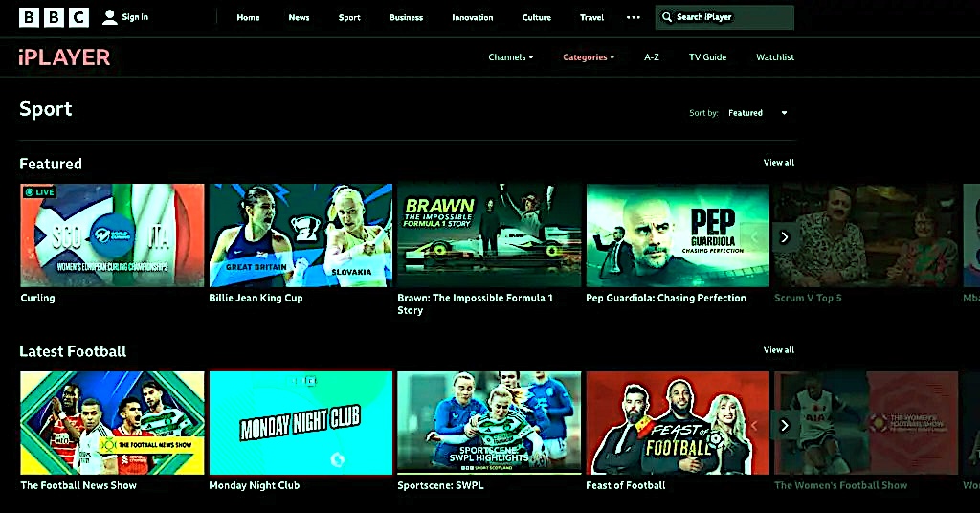980x513 pixels.
Task: Click the 'Sportscene: SWPL' title
Action: pyautogui.click(x=440, y=485)
